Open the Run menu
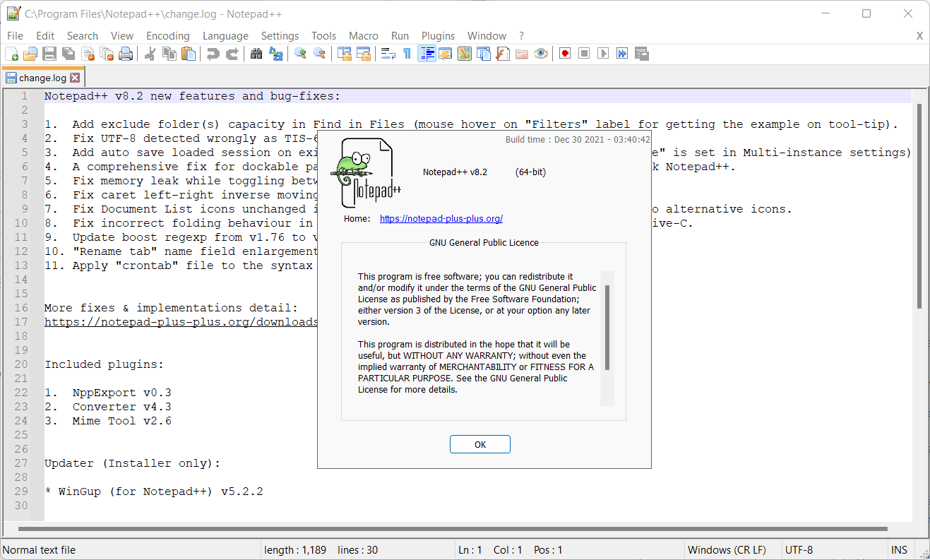930x560 pixels. click(400, 36)
